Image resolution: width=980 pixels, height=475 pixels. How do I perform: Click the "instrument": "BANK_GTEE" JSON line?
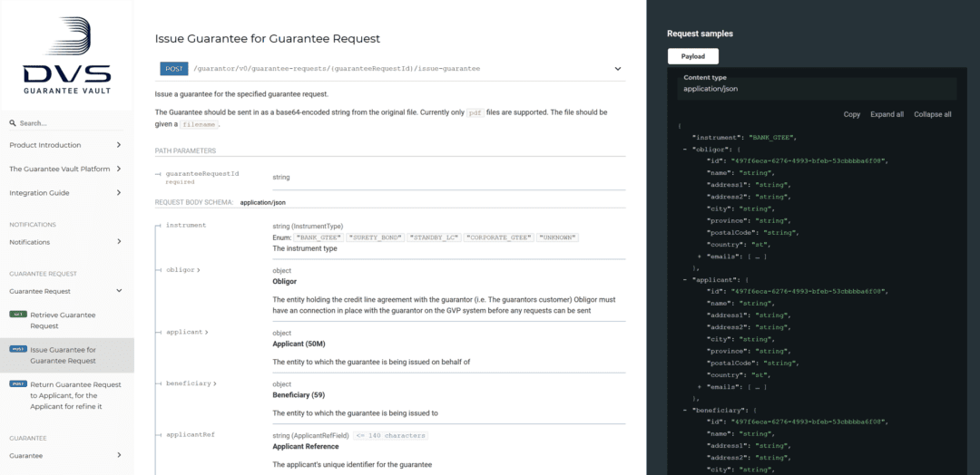point(744,137)
